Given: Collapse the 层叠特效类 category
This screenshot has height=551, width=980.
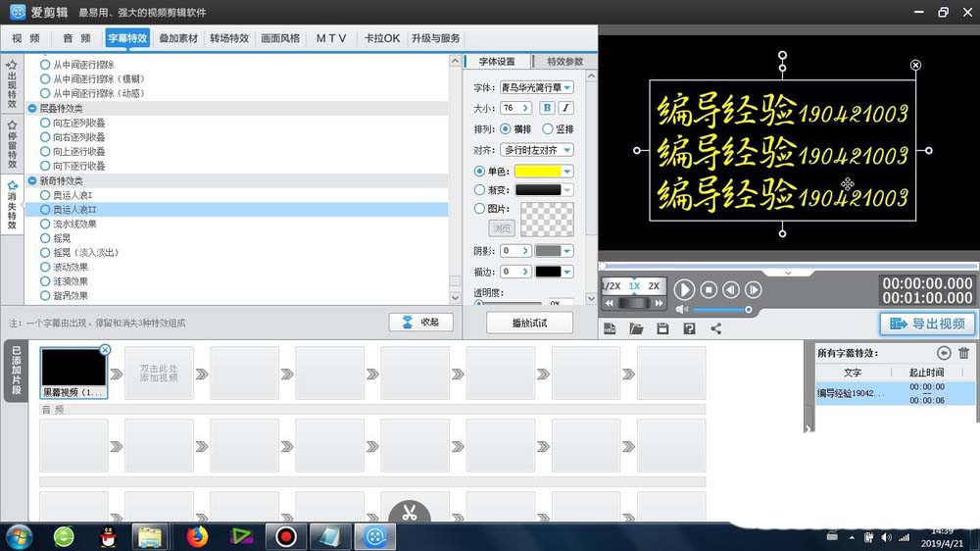Looking at the screenshot, I should tap(32, 108).
